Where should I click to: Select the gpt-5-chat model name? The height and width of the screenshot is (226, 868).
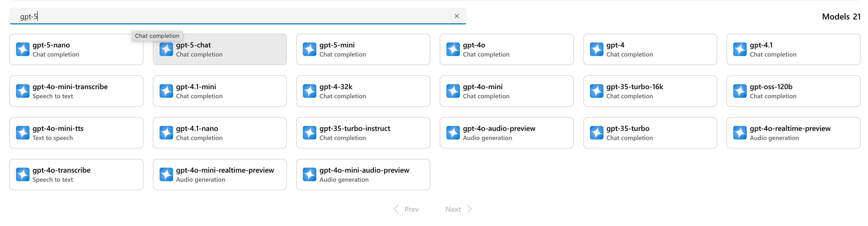193,45
